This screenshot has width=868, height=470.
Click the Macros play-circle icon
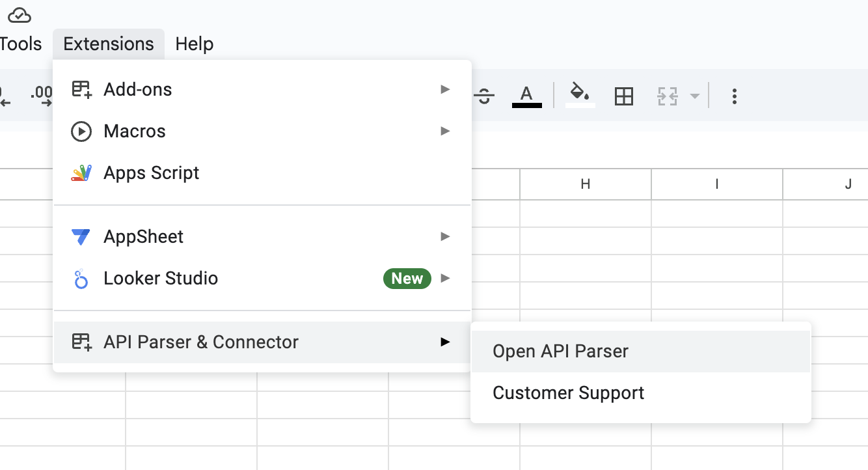81,131
